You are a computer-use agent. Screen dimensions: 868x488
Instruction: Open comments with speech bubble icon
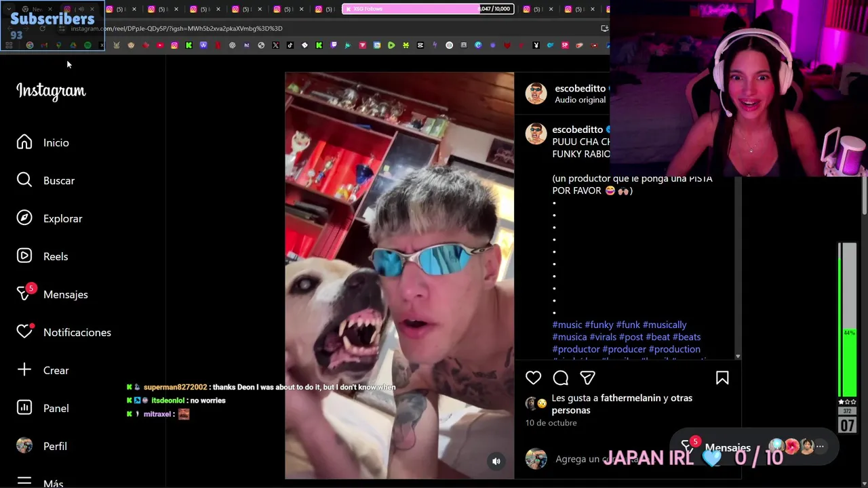(x=561, y=378)
